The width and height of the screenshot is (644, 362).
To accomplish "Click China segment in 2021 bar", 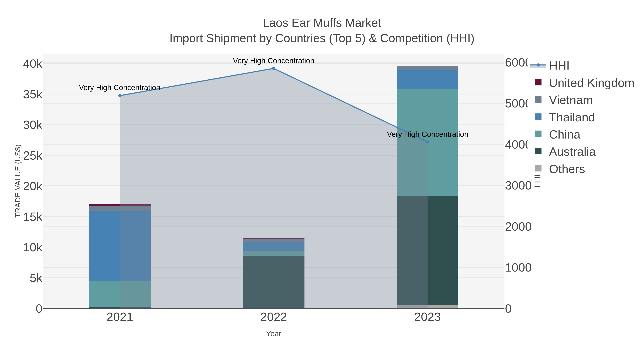I will 120,294.
